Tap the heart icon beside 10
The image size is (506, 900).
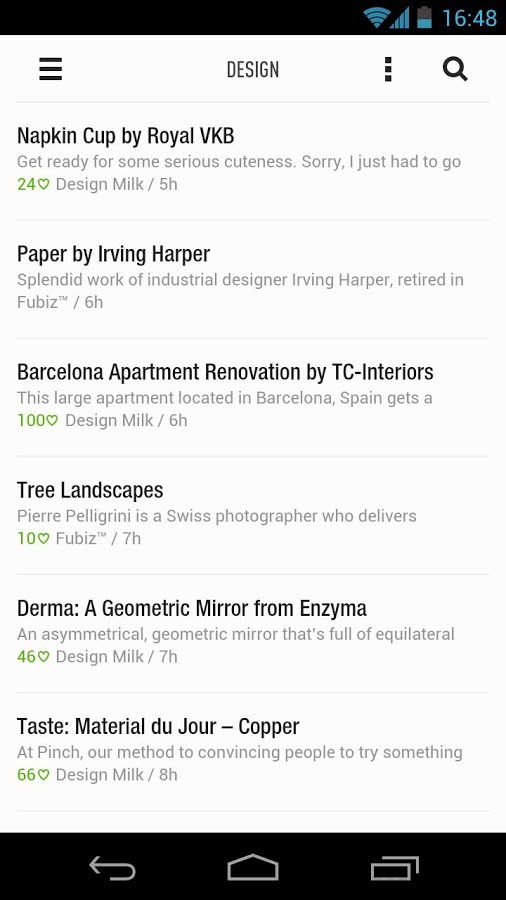tap(44, 539)
